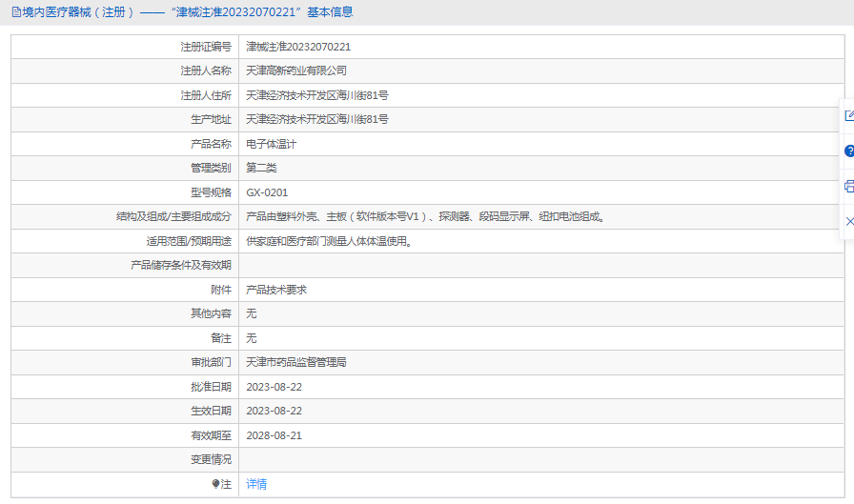
Task: Click the 生产地址 row label
Action: pos(212,119)
